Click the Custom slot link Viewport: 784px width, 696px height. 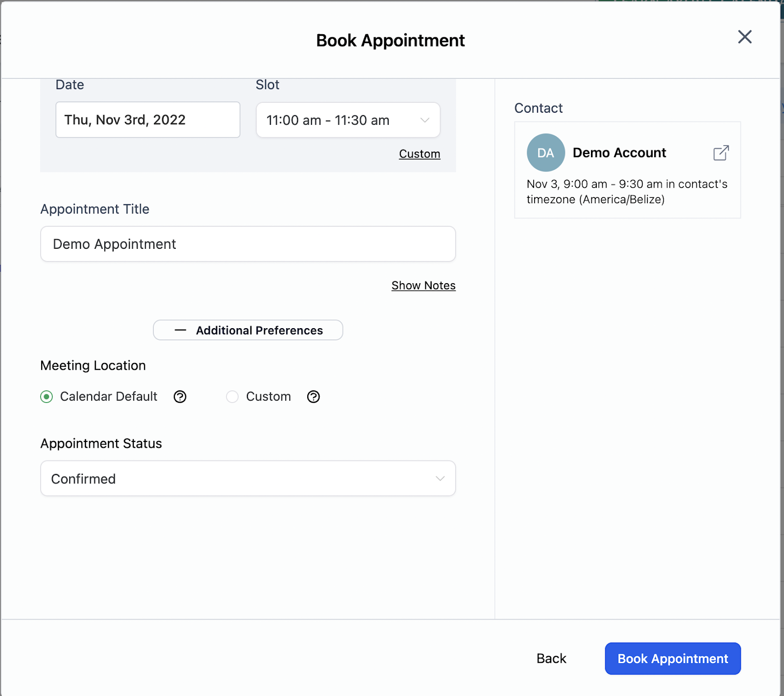pos(419,154)
